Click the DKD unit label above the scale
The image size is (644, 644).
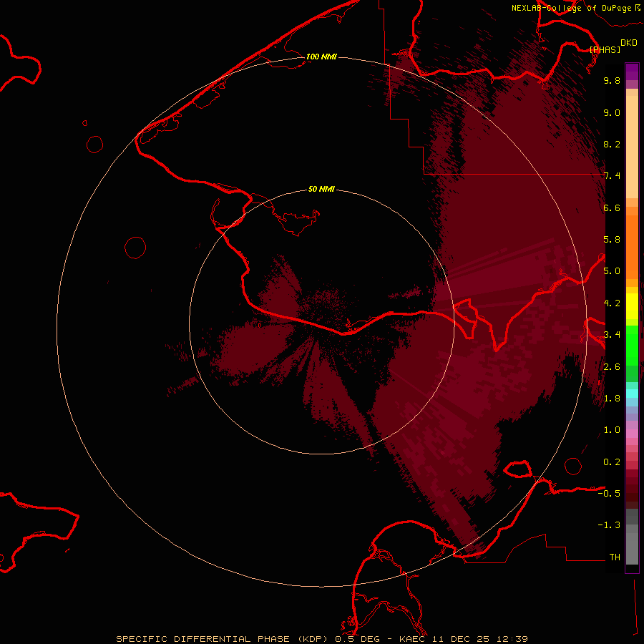coord(629,43)
